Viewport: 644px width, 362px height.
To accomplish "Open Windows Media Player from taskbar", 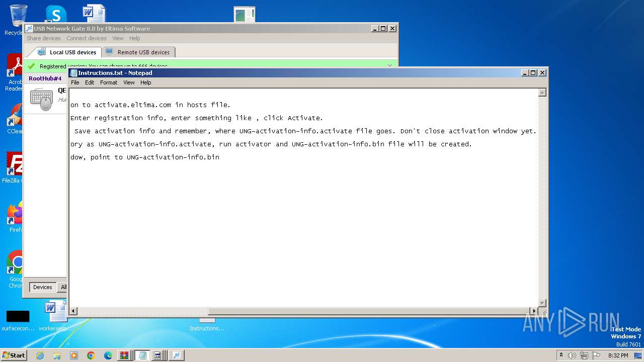I will (x=74, y=355).
